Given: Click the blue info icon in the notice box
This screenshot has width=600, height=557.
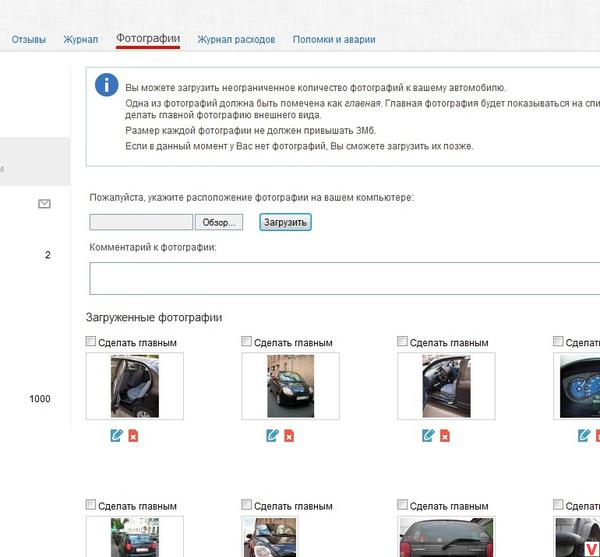Looking at the screenshot, I should [106, 85].
